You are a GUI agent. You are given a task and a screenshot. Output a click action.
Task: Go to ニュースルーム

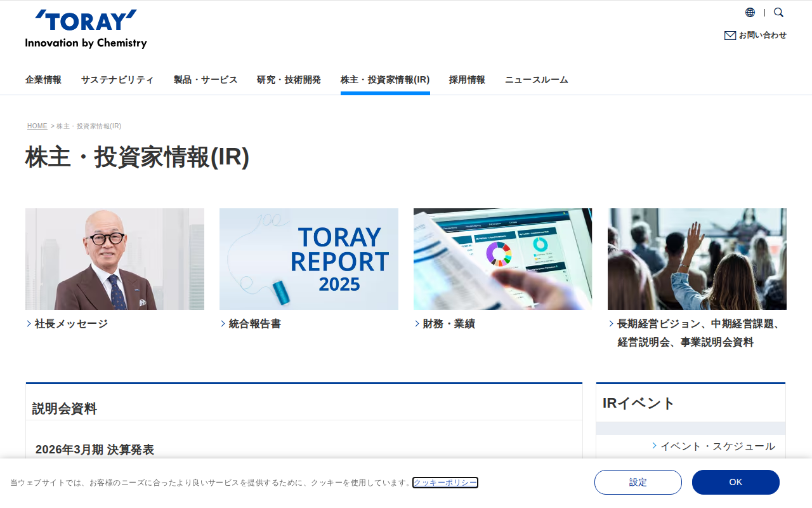(x=537, y=80)
